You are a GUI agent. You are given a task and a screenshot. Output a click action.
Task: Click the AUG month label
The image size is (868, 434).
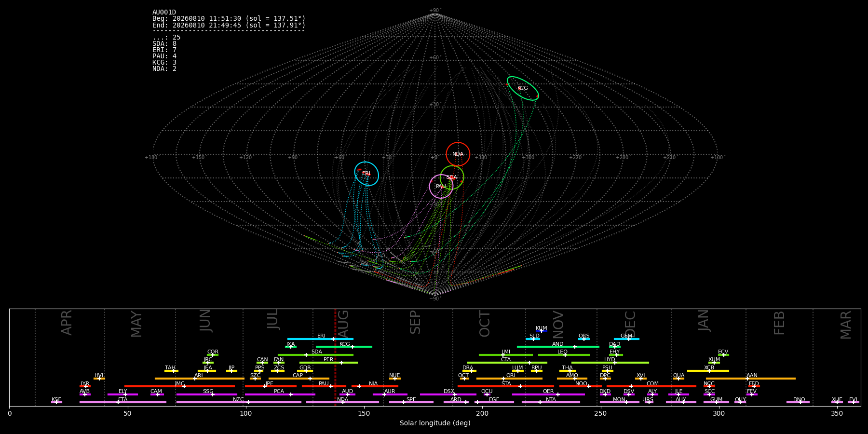coord(343,323)
